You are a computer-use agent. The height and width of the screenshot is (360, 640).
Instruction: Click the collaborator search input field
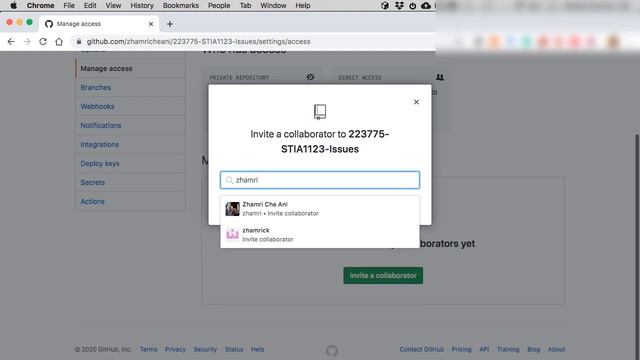320,180
